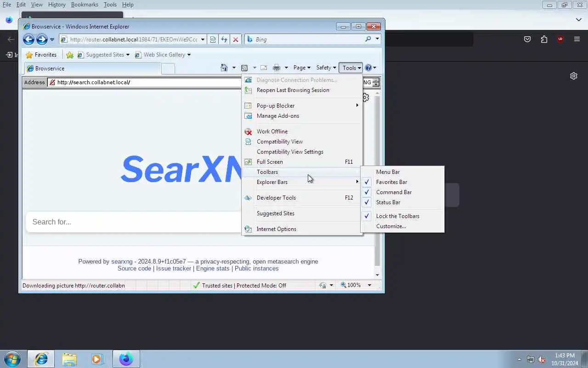
Task: Click the Firefox settings gear icon
Action: tap(574, 76)
